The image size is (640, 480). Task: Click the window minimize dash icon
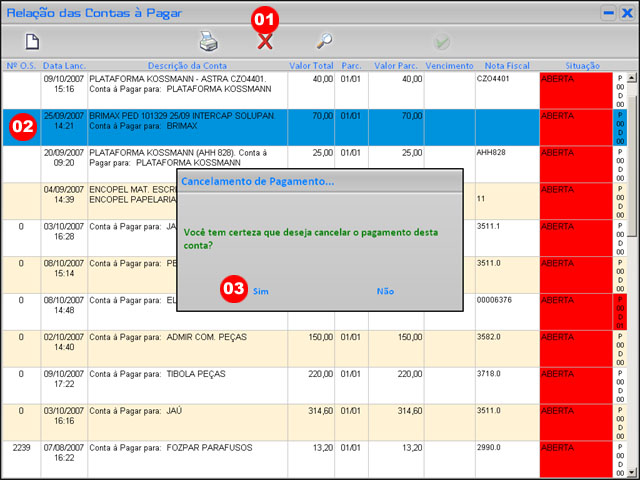607,13
